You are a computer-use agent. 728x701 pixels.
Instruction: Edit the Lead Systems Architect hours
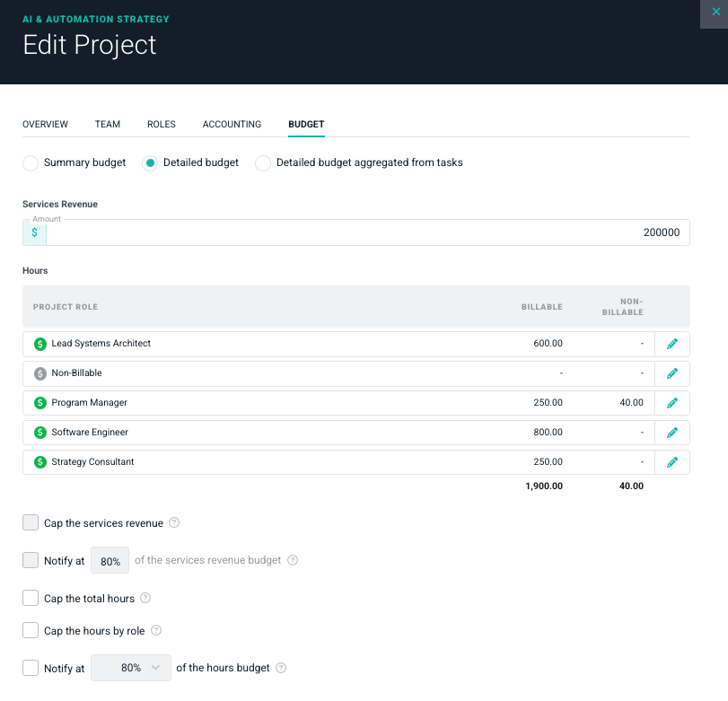[x=672, y=344]
